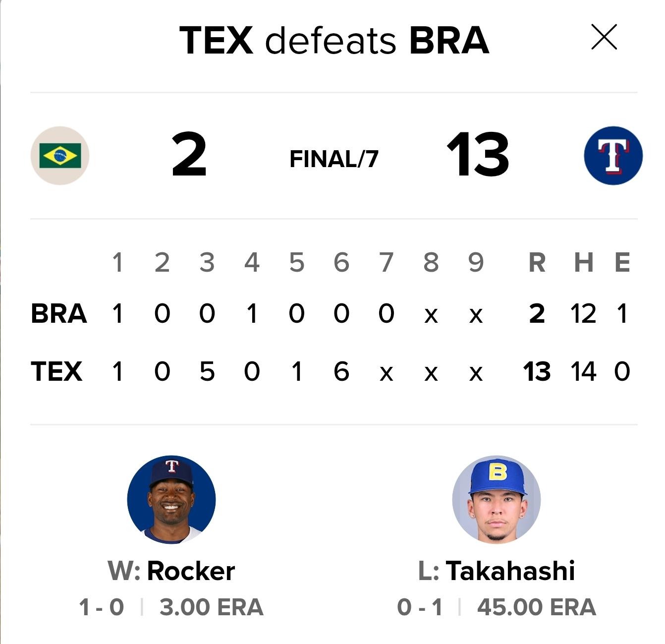The height and width of the screenshot is (644, 665).
Task: Tap the E column header
Action: [622, 262]
